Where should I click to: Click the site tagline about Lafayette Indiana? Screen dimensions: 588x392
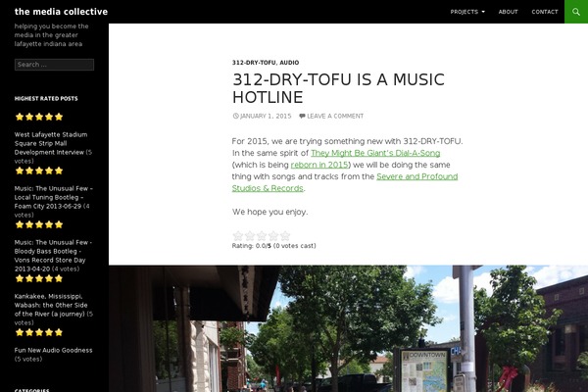tap(51, 35)
